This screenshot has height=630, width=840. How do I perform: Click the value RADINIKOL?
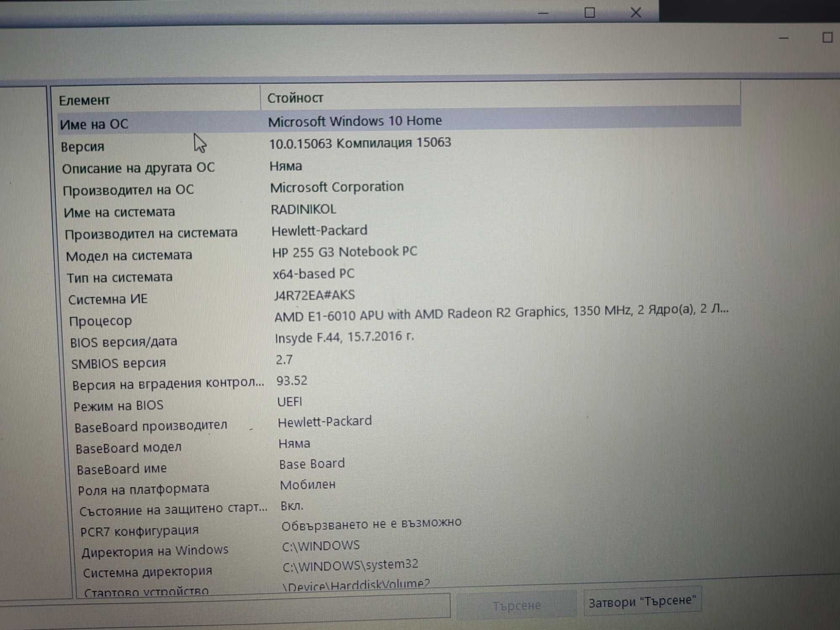coord(303,209)
